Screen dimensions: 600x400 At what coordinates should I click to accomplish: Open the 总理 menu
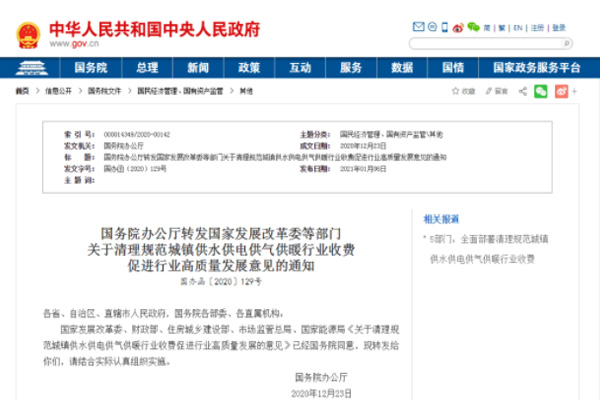point(147,68)
